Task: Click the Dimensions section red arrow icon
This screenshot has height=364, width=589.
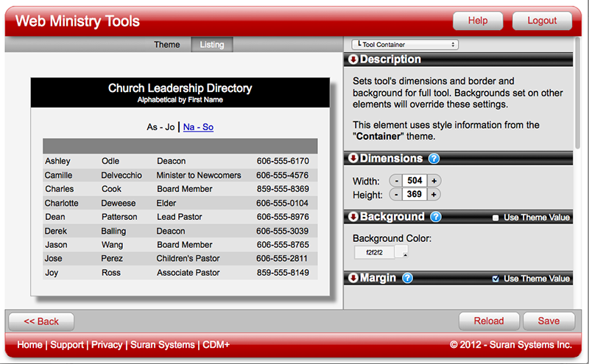Action: [x=353, y=158]
